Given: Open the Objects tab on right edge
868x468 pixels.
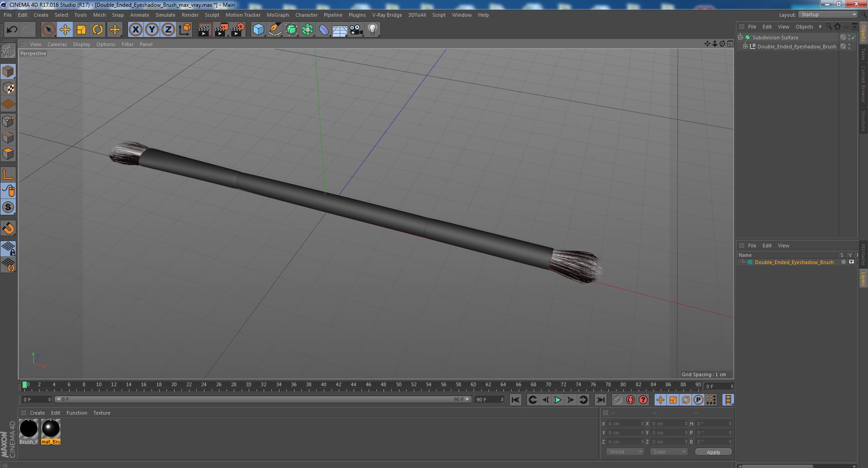Looking at the screenshot, I should coord(863,33).
